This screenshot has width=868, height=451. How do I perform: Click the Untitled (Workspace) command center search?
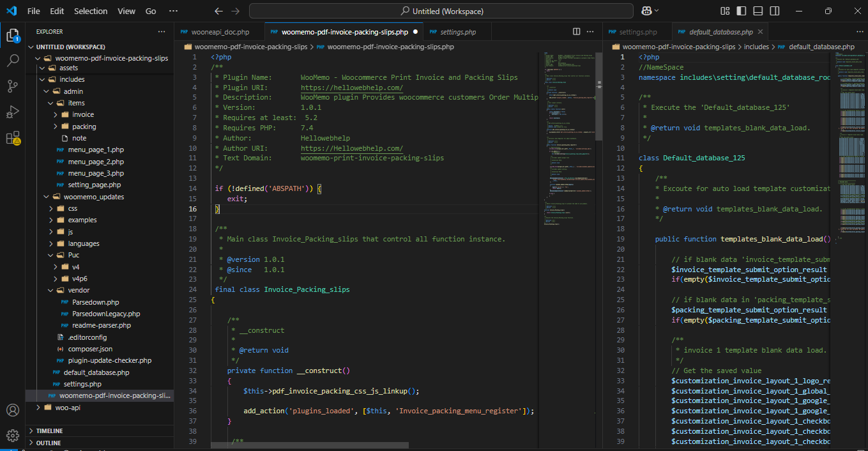pos(441,11)
